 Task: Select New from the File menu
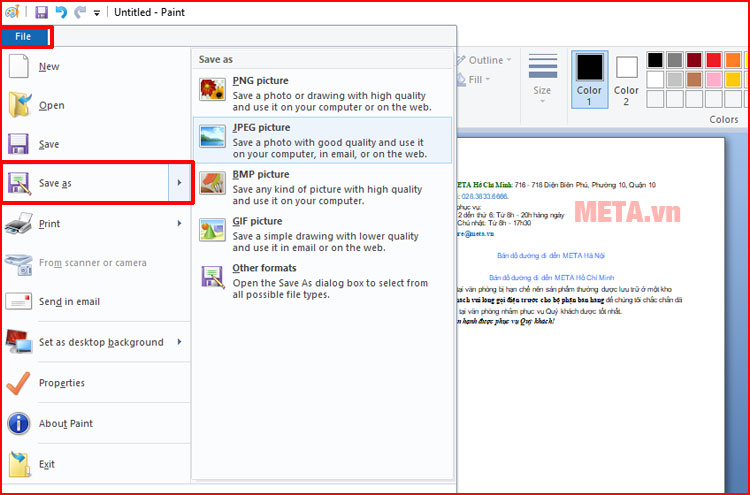pos(49,67)
